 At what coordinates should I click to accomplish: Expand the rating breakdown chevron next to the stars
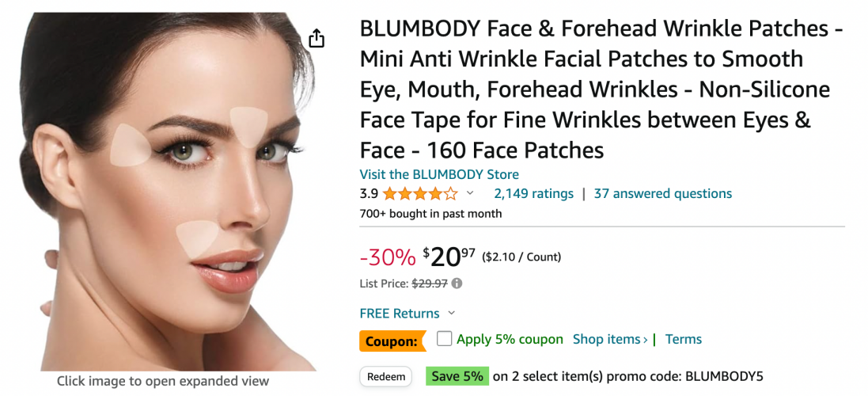coord(470,193)
